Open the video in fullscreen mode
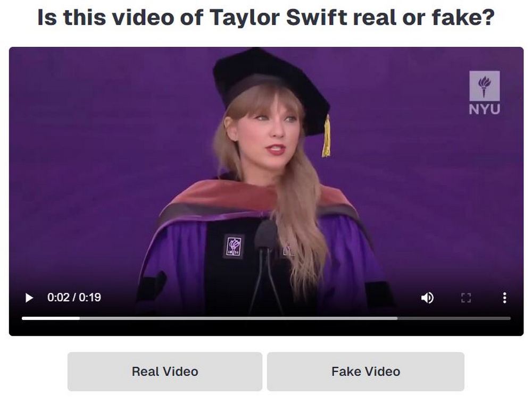532x397 pixels. 466,298
